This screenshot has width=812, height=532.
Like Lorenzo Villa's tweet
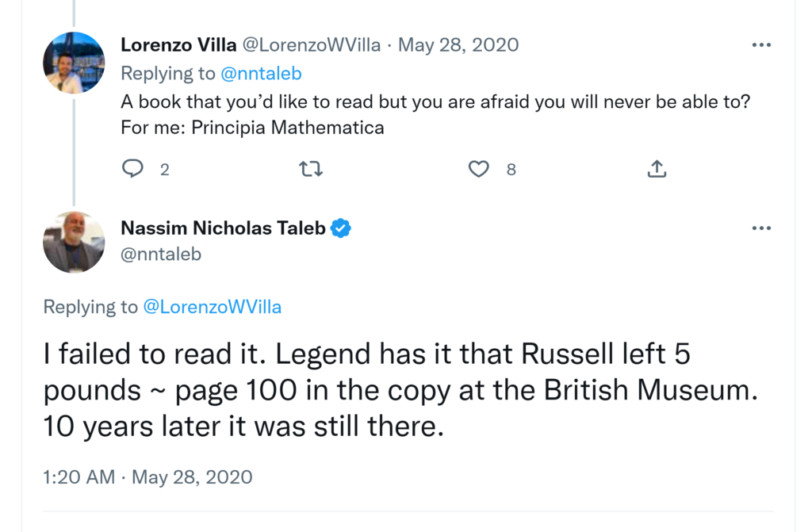click(479, 169)
